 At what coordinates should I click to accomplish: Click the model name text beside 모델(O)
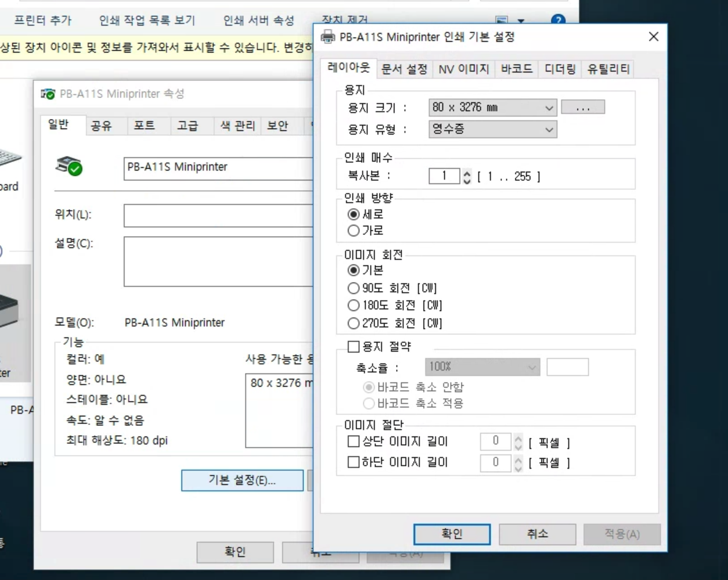pos(175,323)
